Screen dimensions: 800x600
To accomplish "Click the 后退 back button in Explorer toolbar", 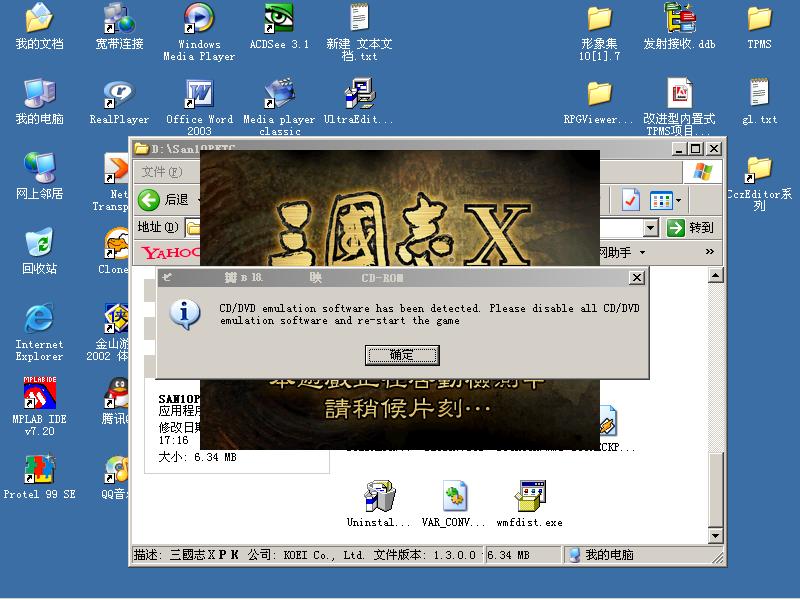I will pos(165,200).
